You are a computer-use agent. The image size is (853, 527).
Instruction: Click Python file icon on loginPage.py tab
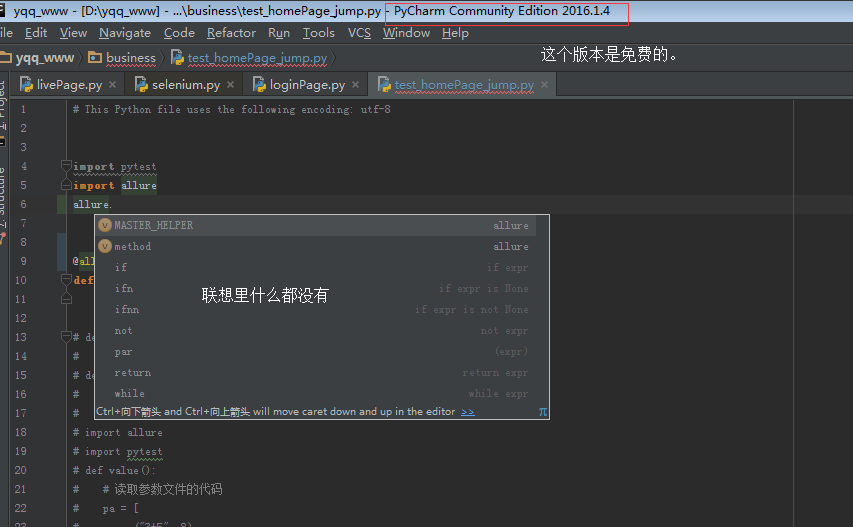(x=259, y=84)
